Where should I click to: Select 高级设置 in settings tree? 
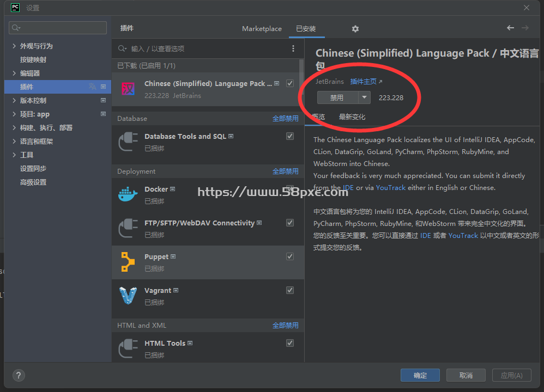pyautogui.click(x=33, y=182)
